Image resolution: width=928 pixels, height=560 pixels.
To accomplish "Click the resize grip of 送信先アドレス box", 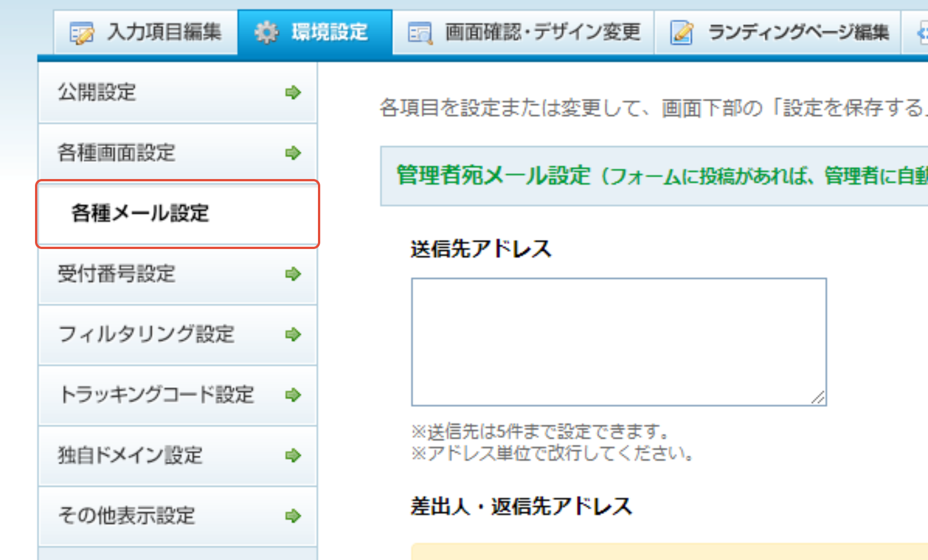I will click(x=818, y=398).
